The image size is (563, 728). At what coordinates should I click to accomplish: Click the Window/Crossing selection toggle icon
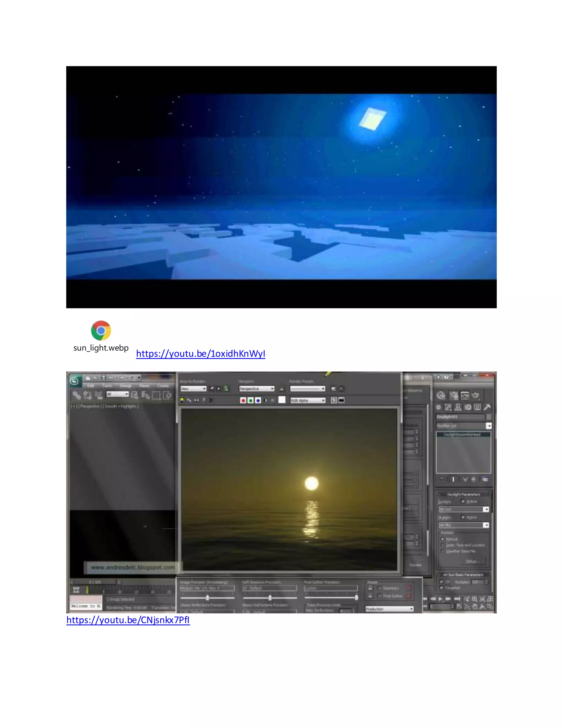(x=167, y=395)
